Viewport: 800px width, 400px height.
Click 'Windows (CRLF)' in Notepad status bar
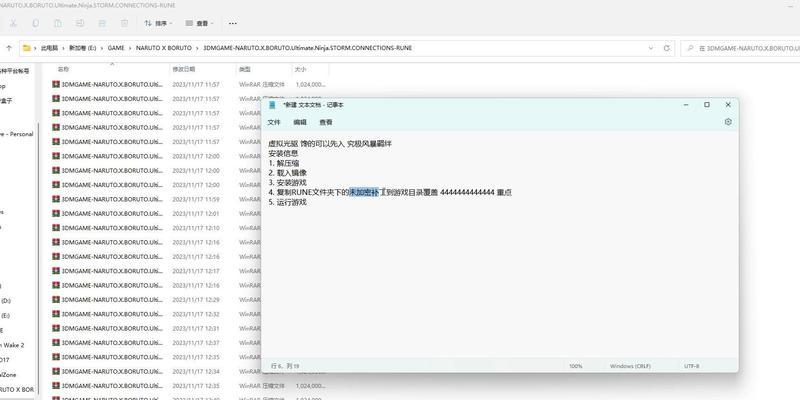[630, 366]
